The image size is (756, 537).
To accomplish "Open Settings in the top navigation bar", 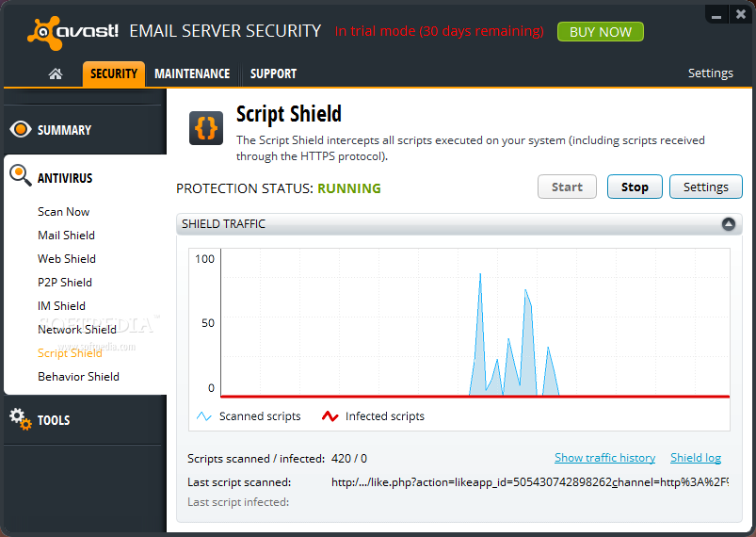I will coord(710,73).
